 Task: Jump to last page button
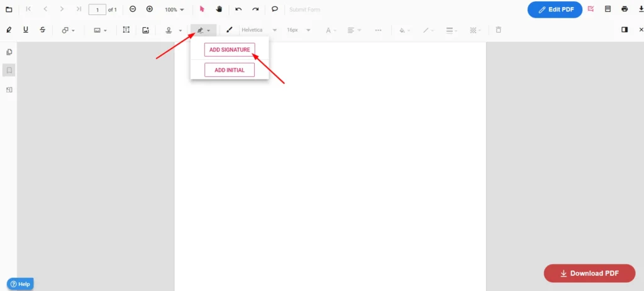tap(79, 9)
